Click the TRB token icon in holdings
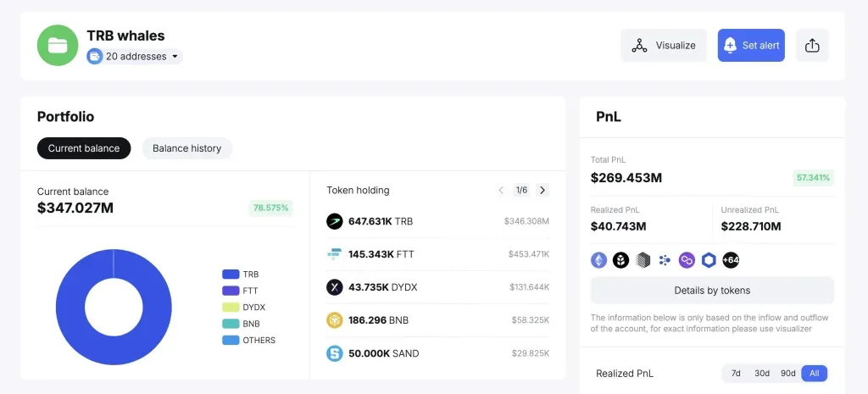Image resolution: width=868 pixels, height=394 pixels. tap(335, 221)
